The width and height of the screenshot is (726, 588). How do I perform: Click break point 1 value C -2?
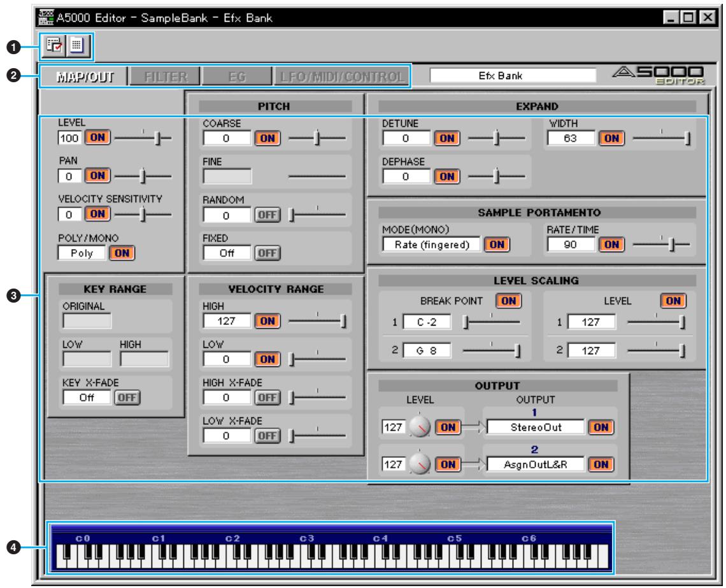427,322
